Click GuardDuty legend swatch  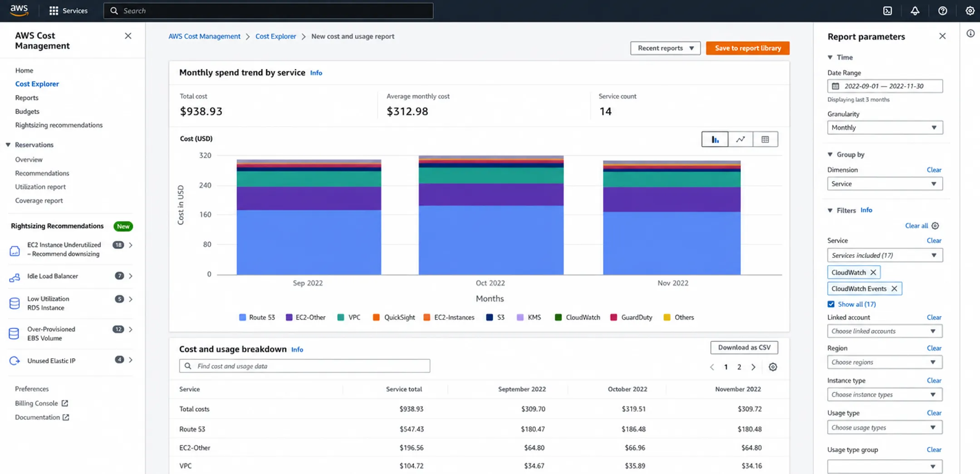[x=613, y=317]
